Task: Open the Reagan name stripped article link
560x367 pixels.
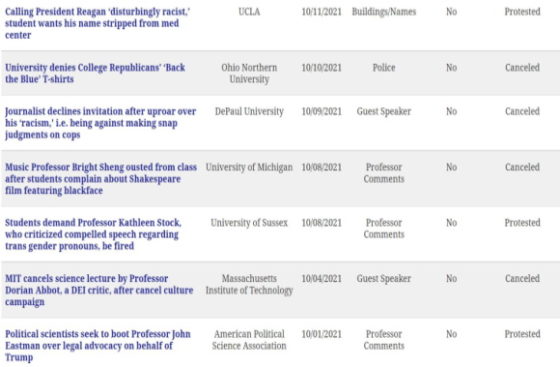Action: coord(97,23)
